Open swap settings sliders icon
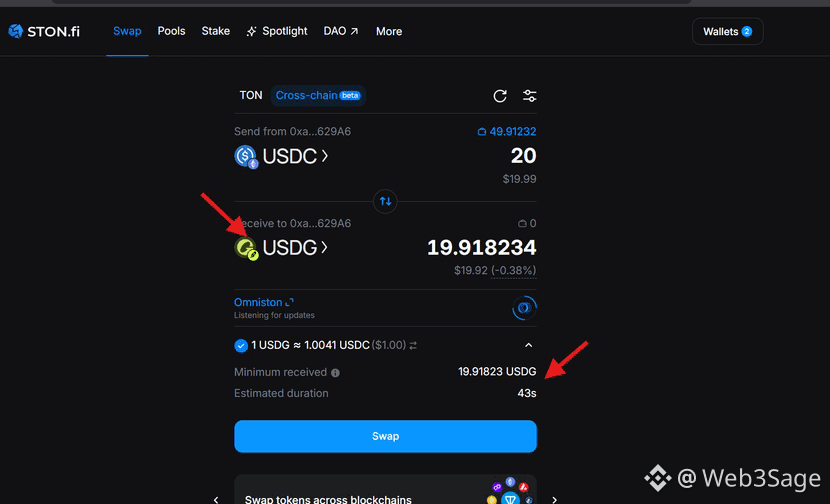Image resolution: width=830 pixels, height=504 pixels. [529, 96]
